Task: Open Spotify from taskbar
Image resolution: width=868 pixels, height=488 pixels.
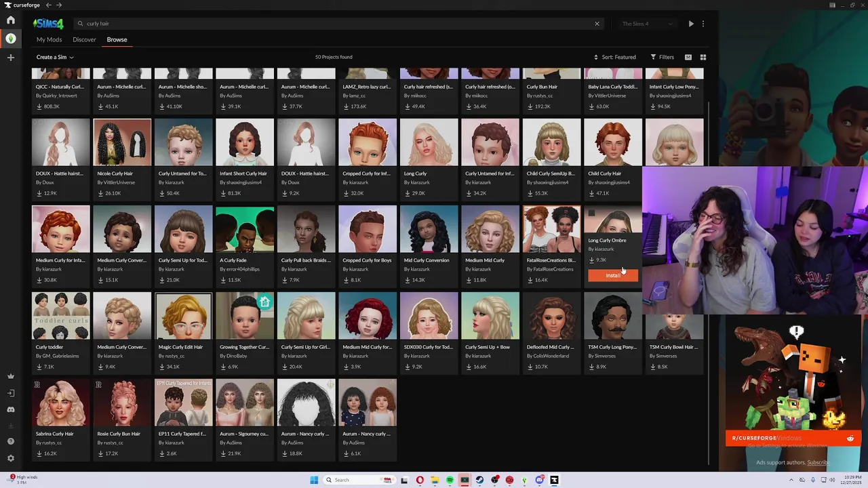Action: point(450,480)
